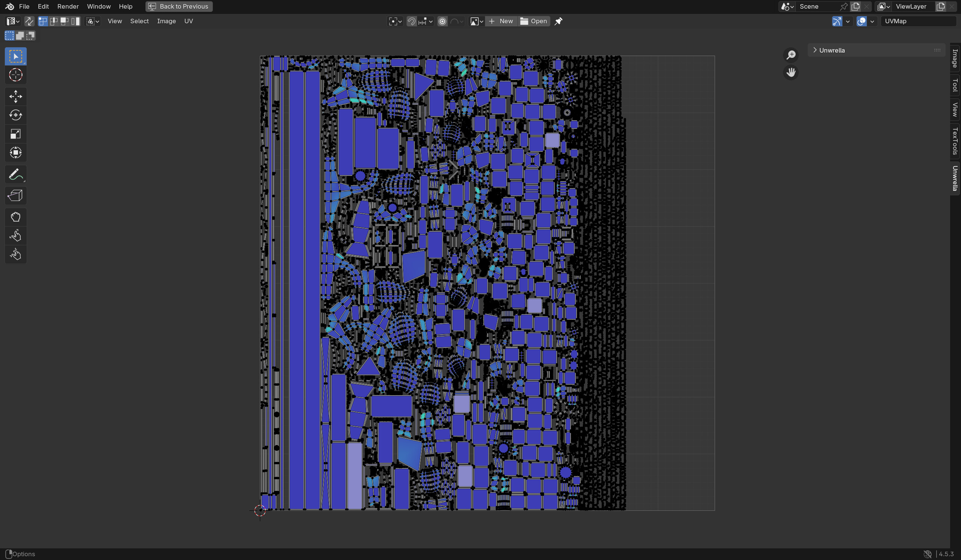Open the Select menu
Image resolution: width=961 pixels, height=560 pixels.
point(140,21)
